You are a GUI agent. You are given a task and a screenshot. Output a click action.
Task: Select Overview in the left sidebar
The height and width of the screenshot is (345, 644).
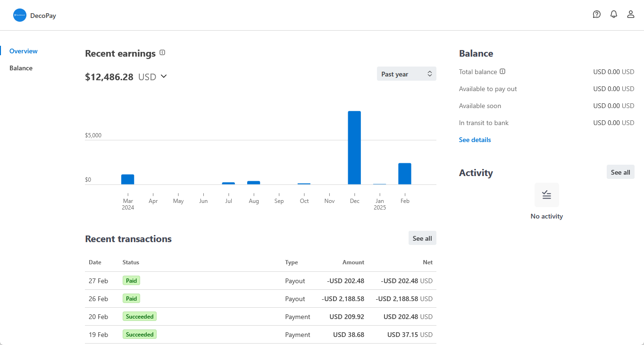pos(23,51)
